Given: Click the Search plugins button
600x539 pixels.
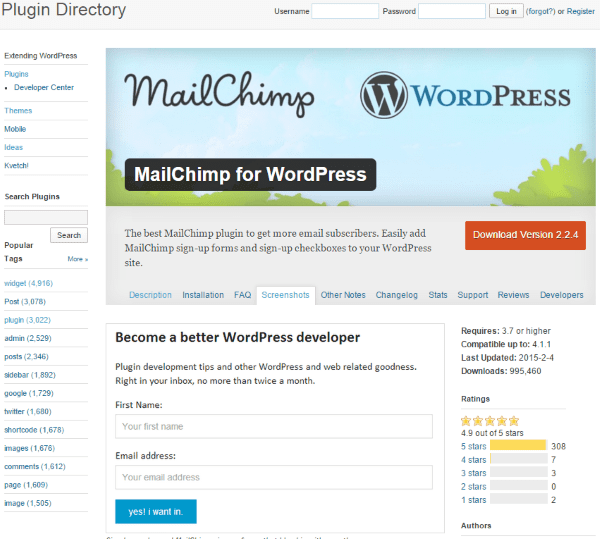Looking at the screenshot, I should pos(69,235).
